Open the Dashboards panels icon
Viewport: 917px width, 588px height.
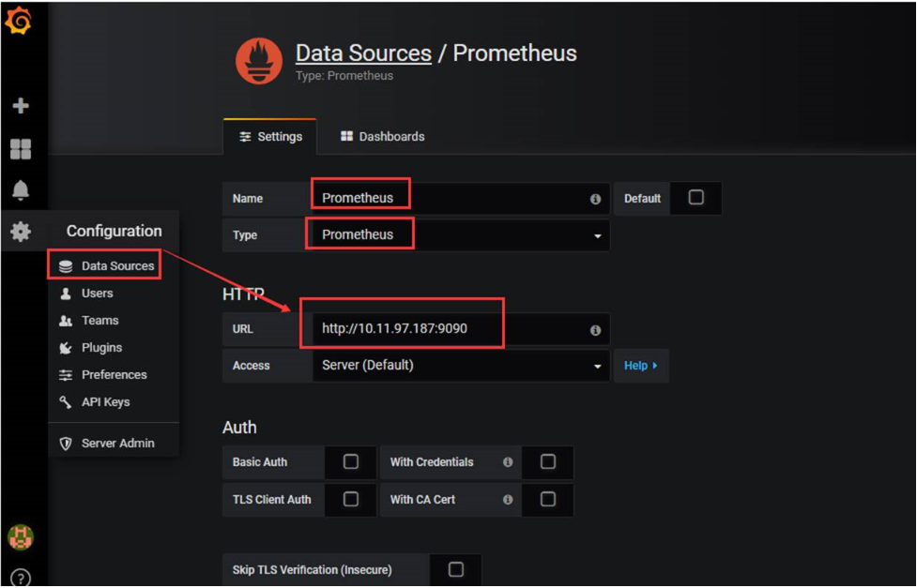tap(20, 149)
